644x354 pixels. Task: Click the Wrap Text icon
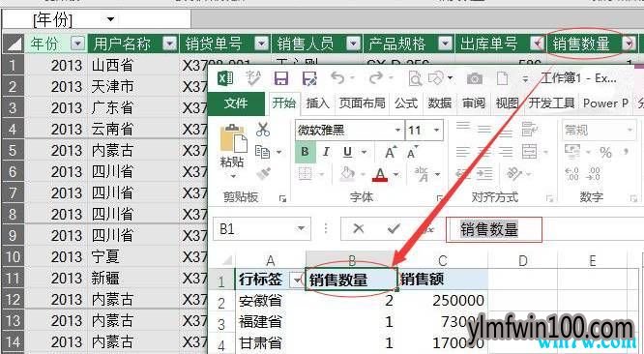(529, 130)
